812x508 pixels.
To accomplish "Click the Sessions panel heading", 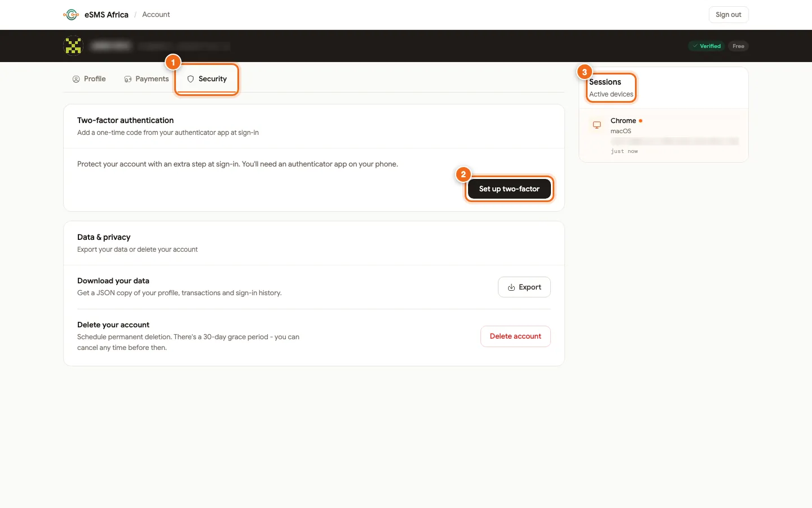I will point(605,82).
